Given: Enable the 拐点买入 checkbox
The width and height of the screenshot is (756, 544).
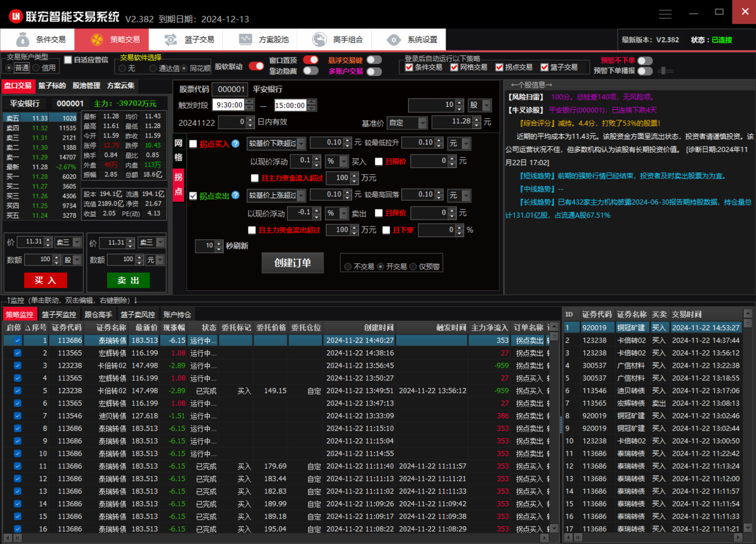Looking at the screenshot, I should pos(193,144).
